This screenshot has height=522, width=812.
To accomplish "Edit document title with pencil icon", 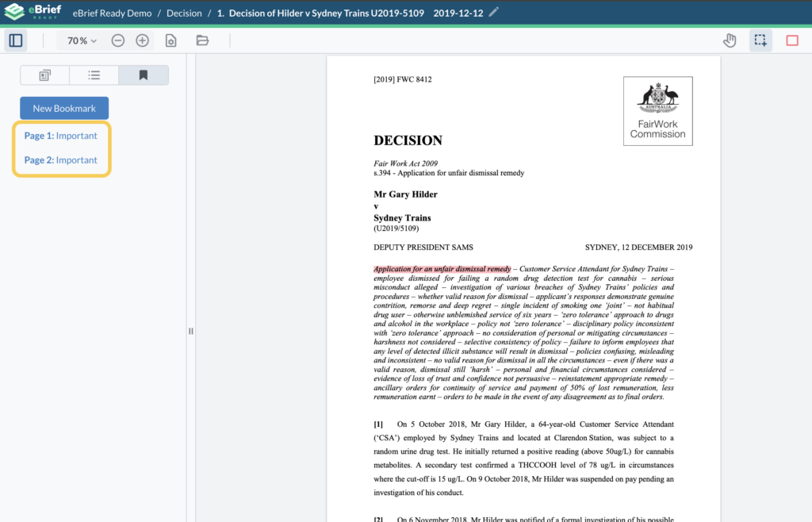I will pos(493,12).
